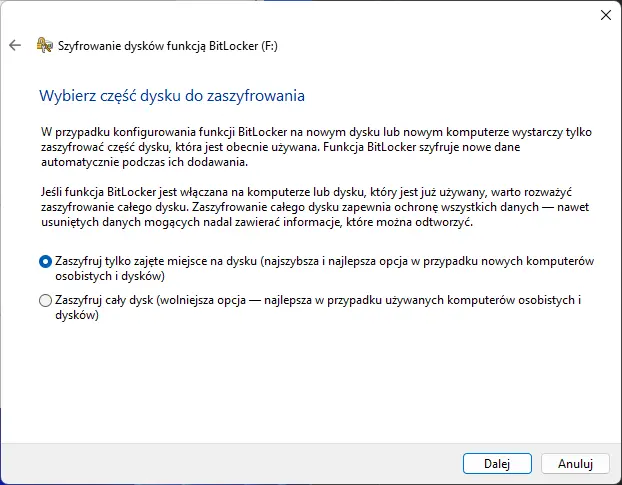
Task: Click paragraph starting 'W przypadku konfigurowania funkcji BitLocker'
Action: [x=316, y=147]
